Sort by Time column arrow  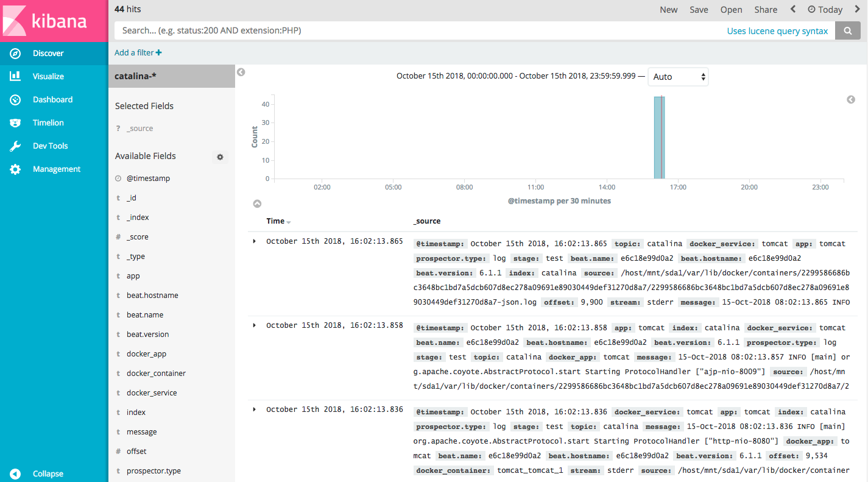point(289,222)
